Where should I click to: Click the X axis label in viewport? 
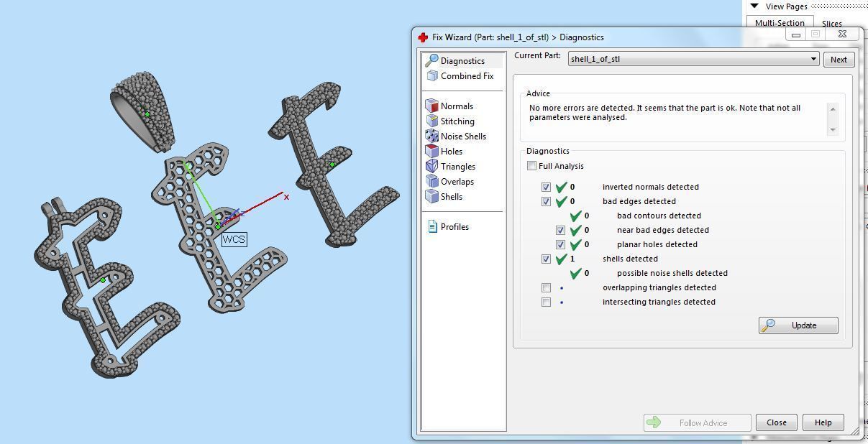(x=287, y=197)
